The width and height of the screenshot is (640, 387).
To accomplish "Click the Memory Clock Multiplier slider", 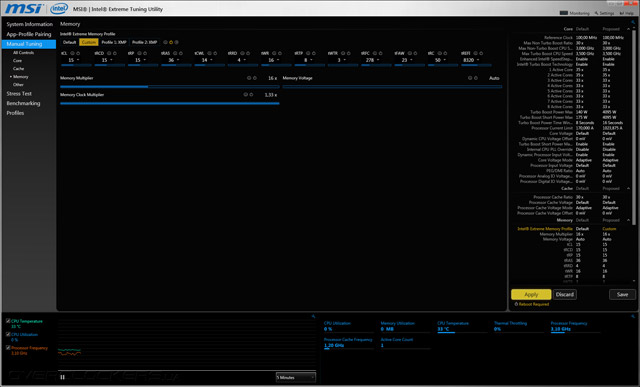I will pos(169,103).
